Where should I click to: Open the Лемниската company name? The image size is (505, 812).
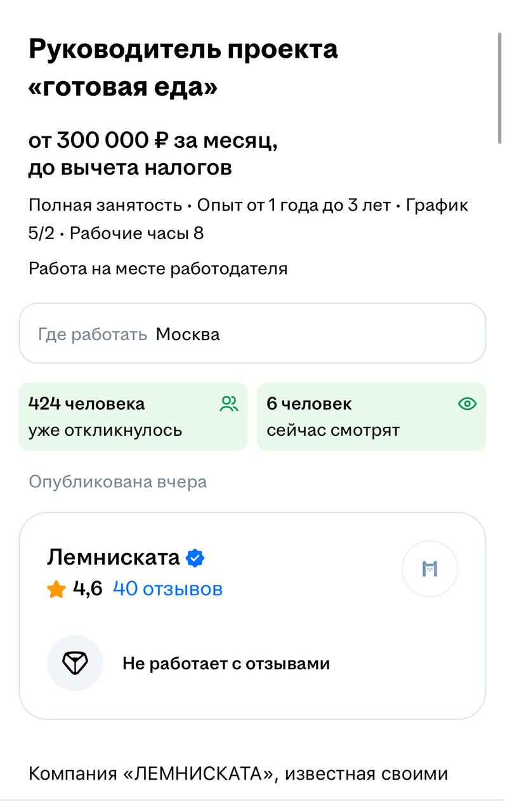coord(114,558)
